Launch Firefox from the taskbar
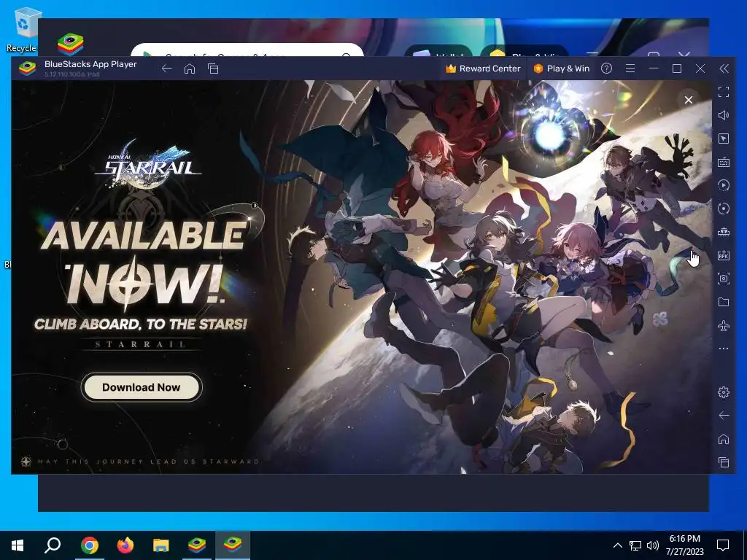 (125, 545)
